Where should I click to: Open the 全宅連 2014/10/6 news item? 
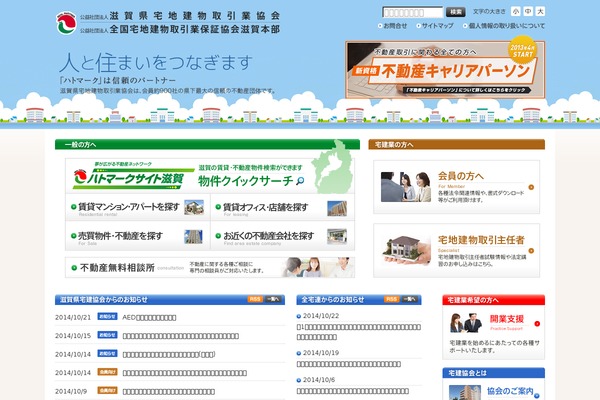352,391
